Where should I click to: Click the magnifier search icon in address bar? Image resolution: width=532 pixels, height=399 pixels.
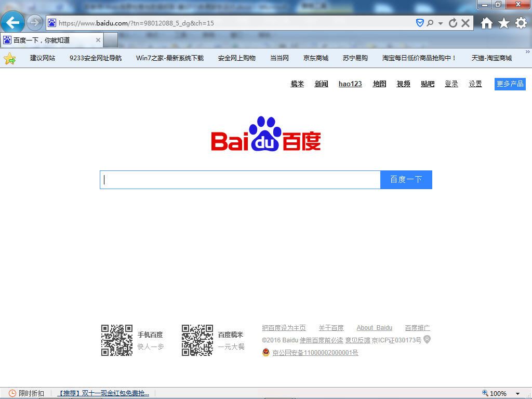coord(430,23)
